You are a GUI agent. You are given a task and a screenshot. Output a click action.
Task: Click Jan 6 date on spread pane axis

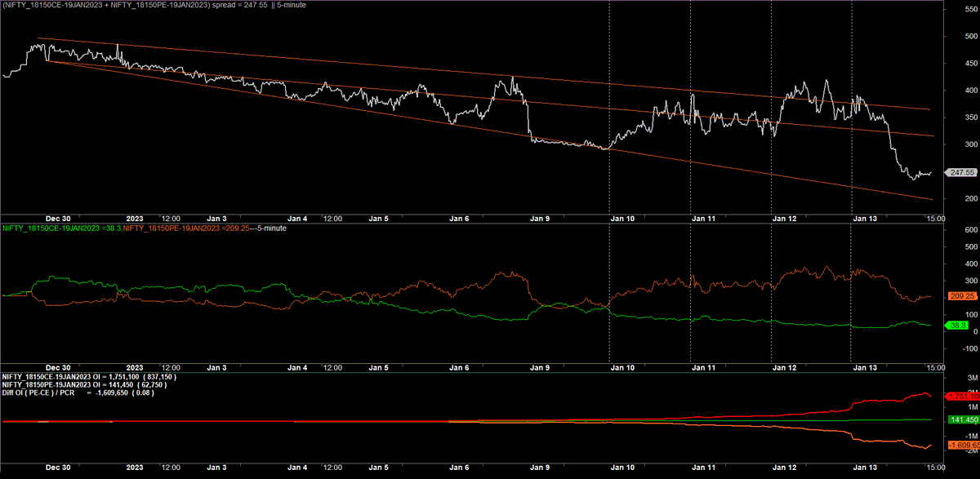pos(461,219)
